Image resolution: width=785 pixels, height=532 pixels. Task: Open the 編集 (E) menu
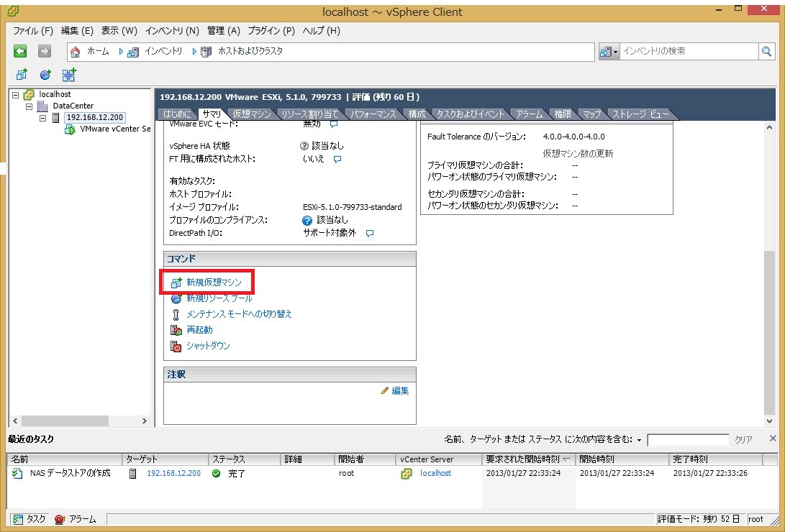(x=77, y=31)
